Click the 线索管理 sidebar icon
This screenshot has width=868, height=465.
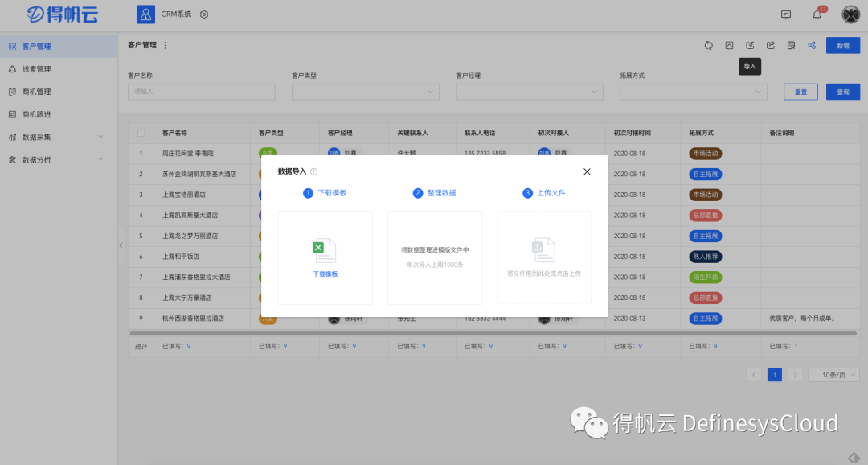pos(12,69)
